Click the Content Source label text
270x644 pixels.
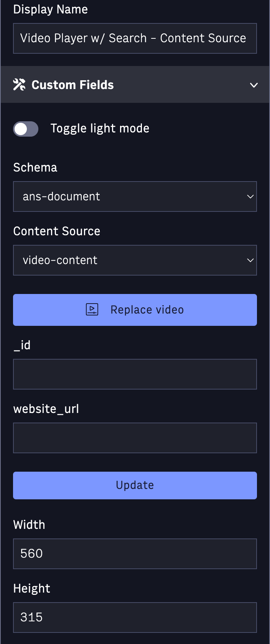(x=57, y=231)
